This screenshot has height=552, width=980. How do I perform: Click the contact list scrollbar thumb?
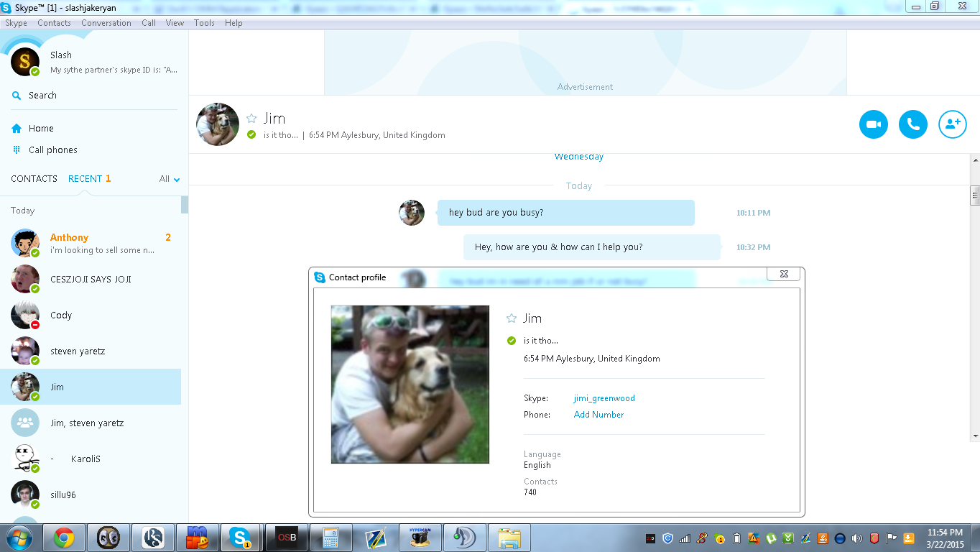(x=185, y=205)
